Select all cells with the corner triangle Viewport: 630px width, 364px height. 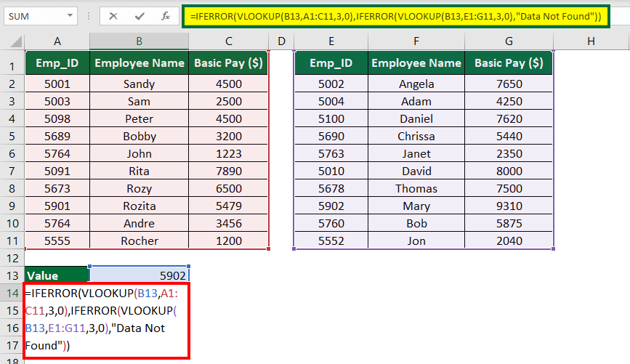coord(16,41)
